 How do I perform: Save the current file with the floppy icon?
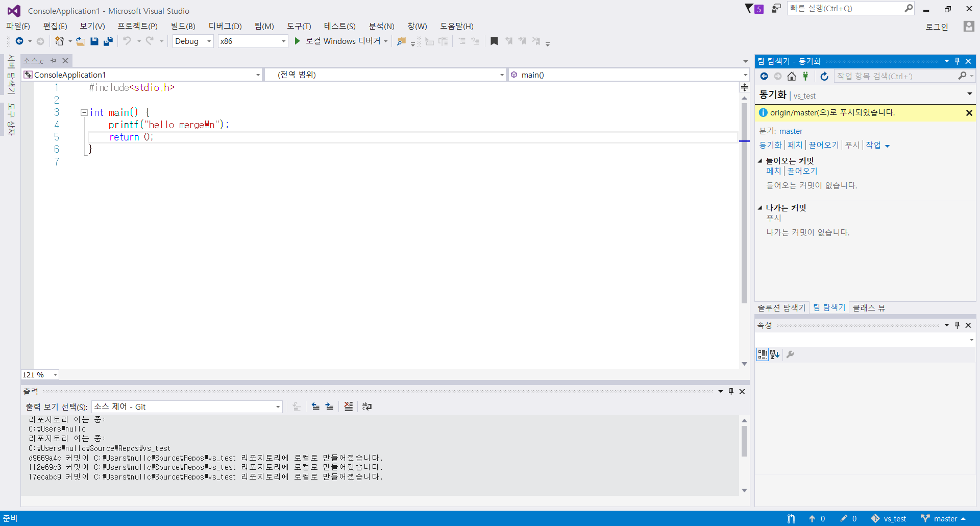click(x=94, y=41)
